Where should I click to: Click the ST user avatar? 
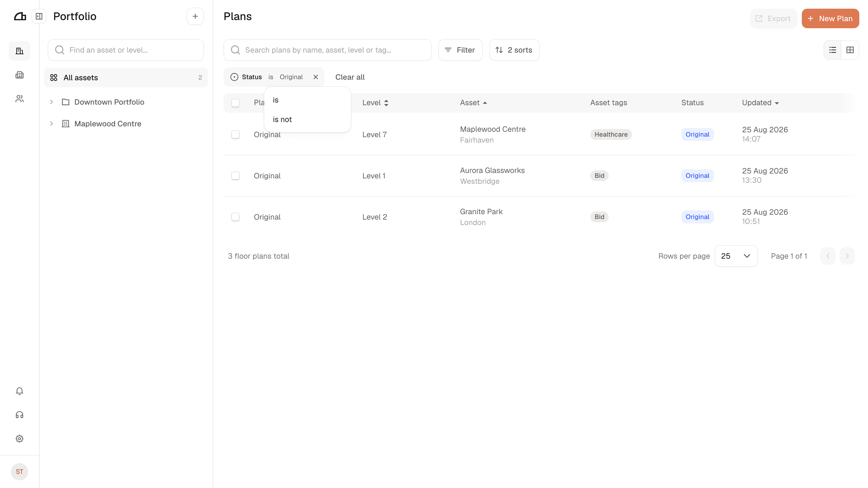coord(20,471)
